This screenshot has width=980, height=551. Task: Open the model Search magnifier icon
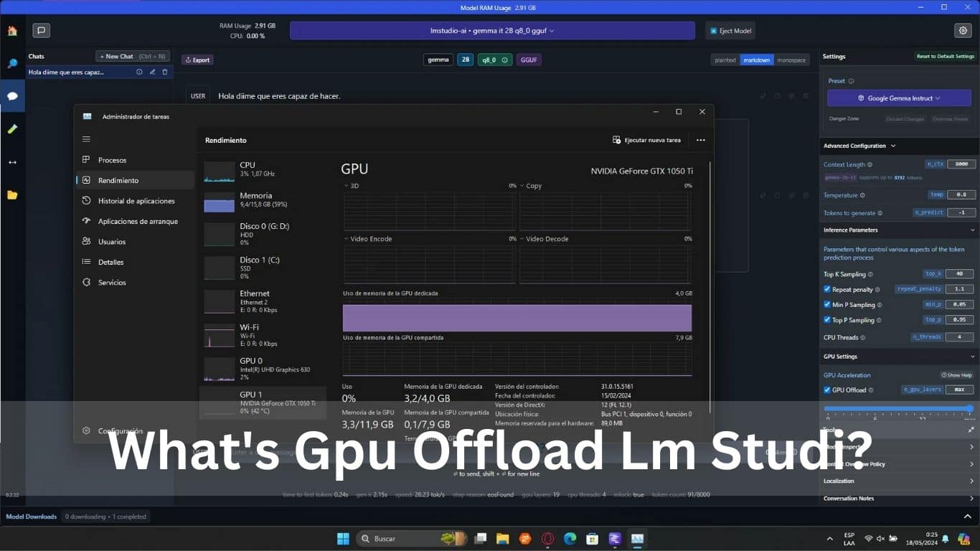click(x=12, y=63)
